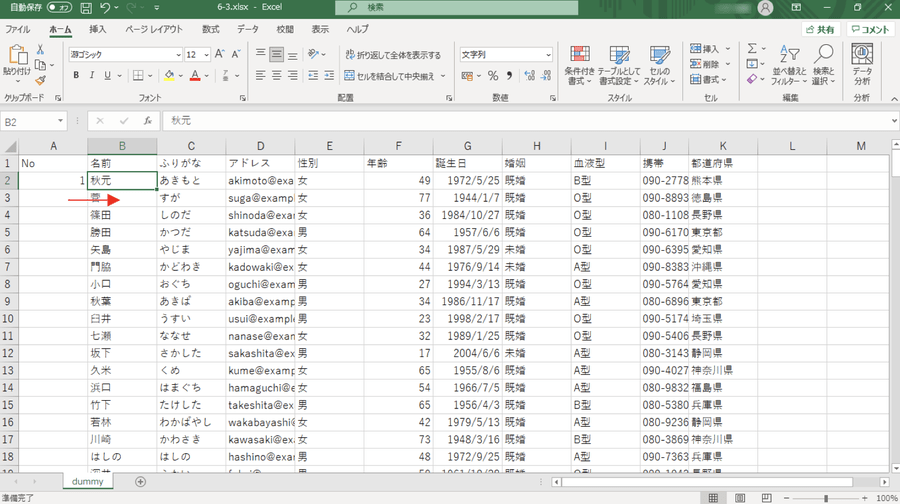Toggle Italic formatting
Screen dimensions: 900x504
tap(93, 75)
